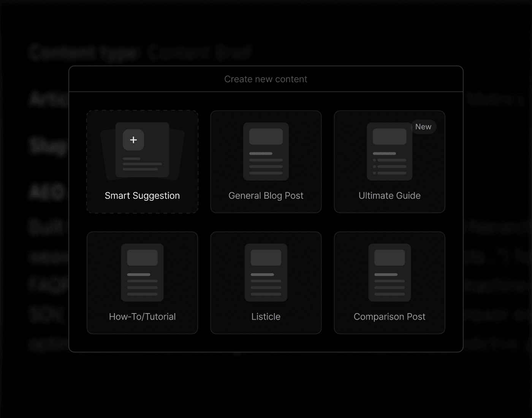Screen dimensions: 532x418
Task: Click the stacked-pages icon on Smart Suggestion
Action: click(142, 150)
